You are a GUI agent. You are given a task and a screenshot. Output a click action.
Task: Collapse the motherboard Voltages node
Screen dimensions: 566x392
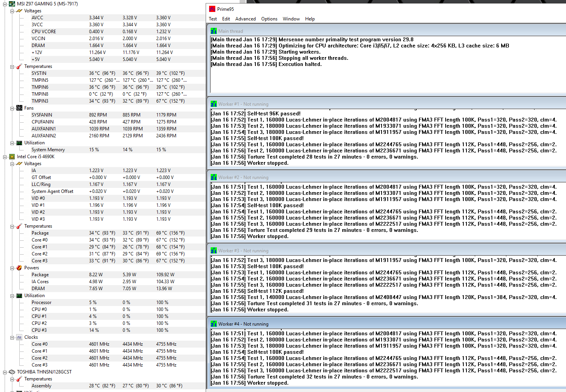12,11
